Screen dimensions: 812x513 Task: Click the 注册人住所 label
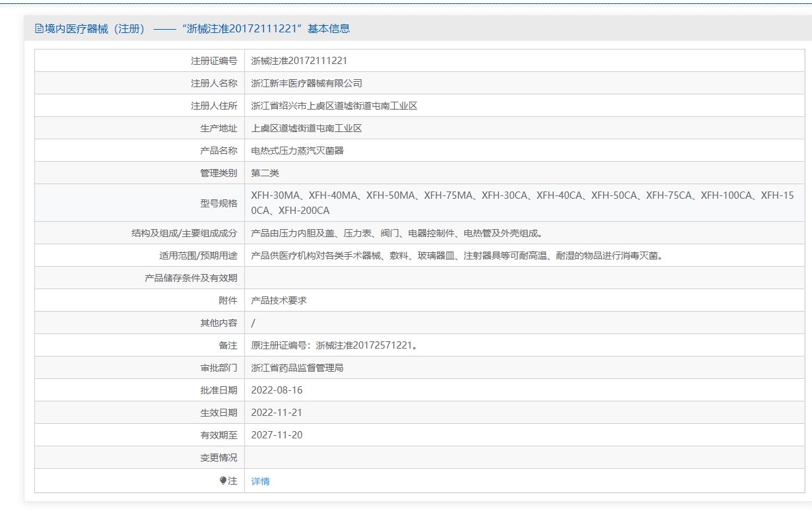214,106
